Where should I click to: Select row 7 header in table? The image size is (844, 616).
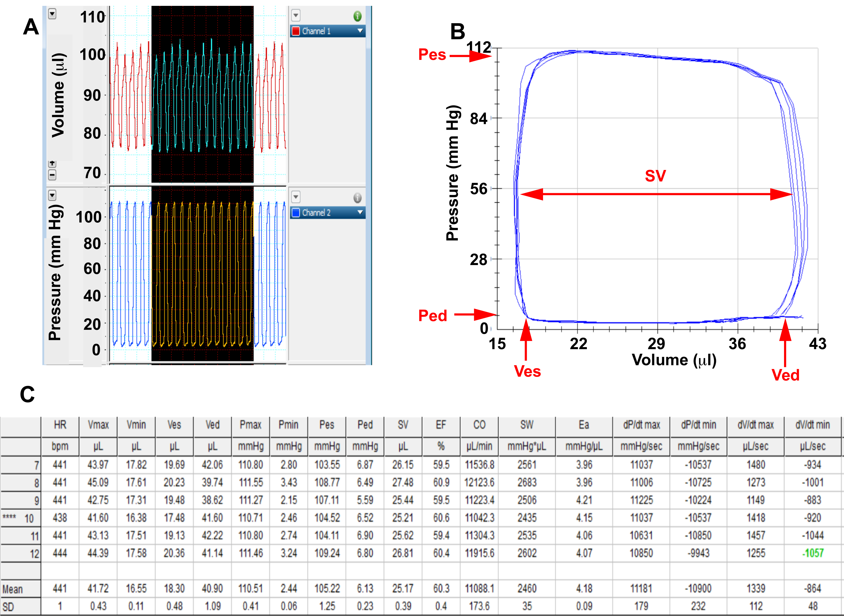point(20,465)
